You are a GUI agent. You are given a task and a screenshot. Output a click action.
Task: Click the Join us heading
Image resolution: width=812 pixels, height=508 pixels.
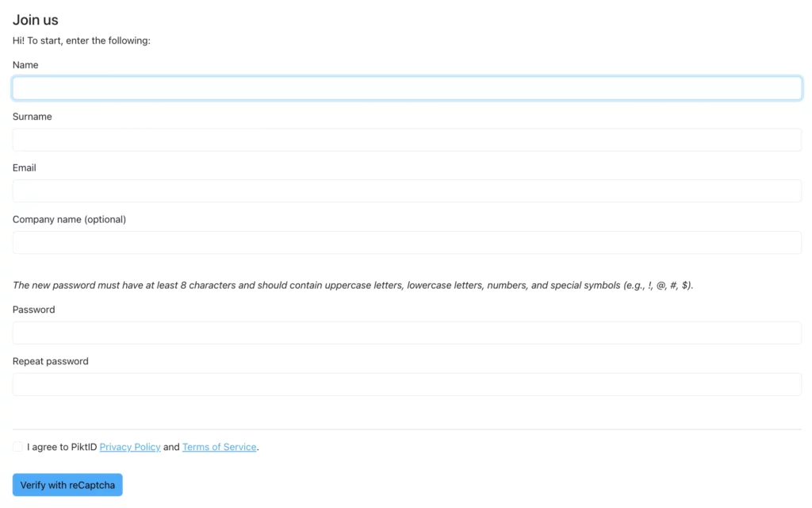pyautogui.click(x=35, y=19)
